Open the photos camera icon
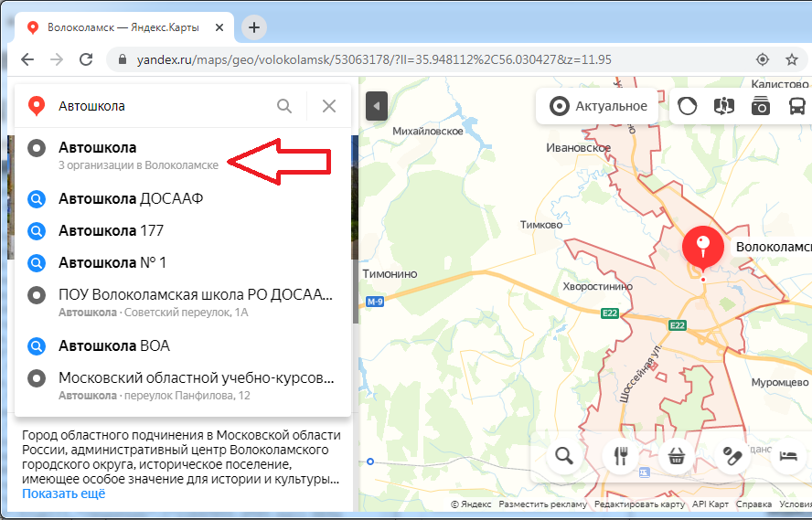812x520 pixels. tap(760, 106)
